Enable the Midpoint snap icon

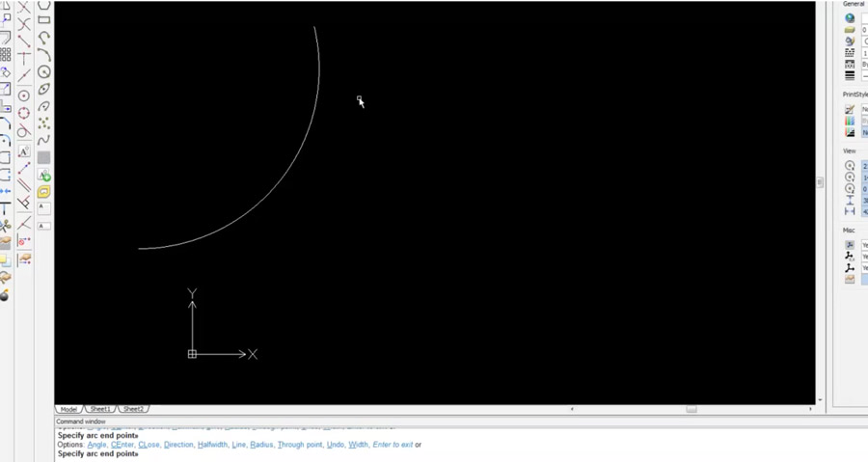[24, 75]
